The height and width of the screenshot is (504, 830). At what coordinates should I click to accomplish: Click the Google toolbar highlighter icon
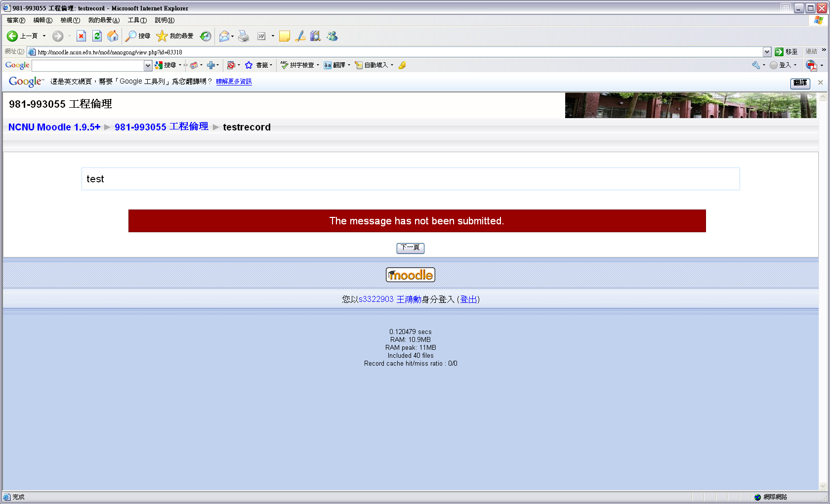click(x=402, y=65)
